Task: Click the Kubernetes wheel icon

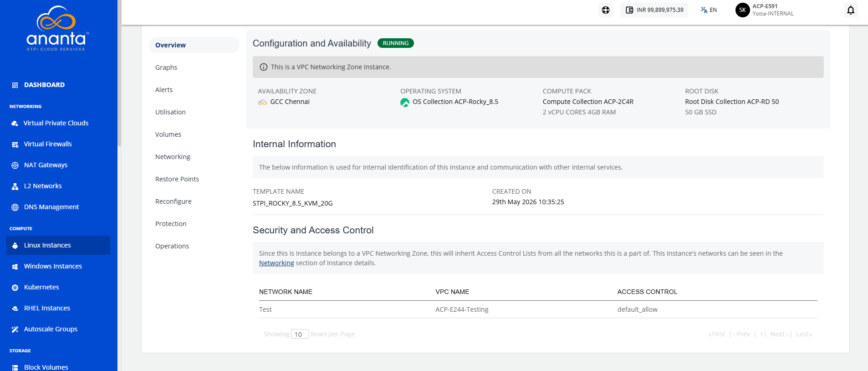Action: tap(15, 288)
